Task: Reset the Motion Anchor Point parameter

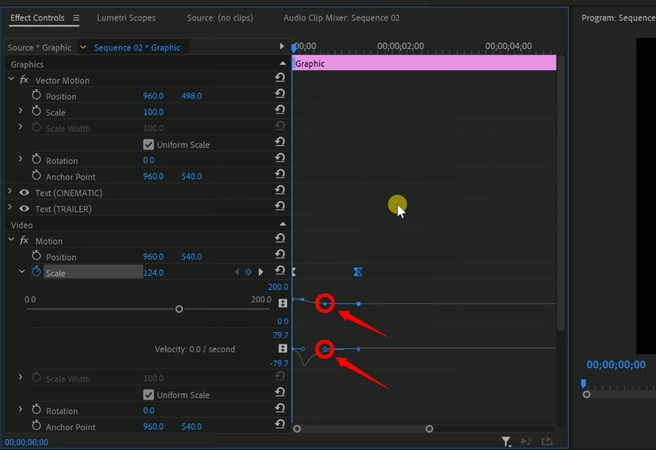Action: click(x=281, y=426)
